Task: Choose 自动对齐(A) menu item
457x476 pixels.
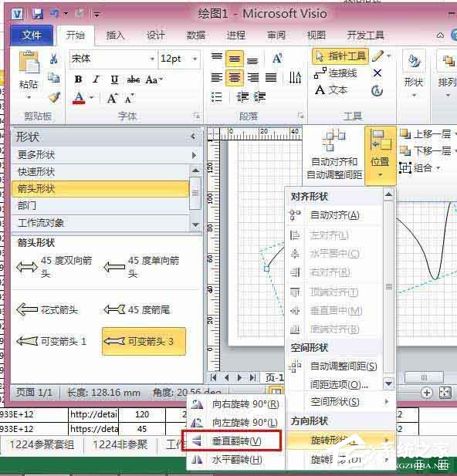Action: coord(334,215)
